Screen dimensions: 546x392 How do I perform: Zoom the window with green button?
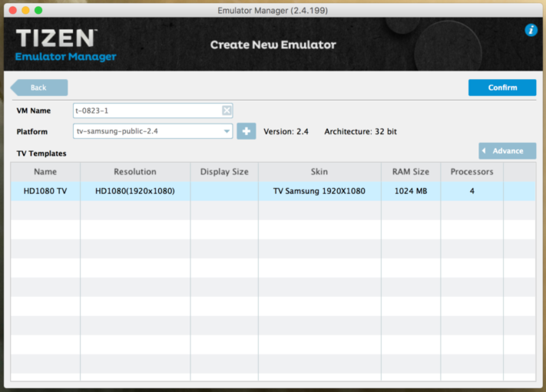[x=38, y=10]
